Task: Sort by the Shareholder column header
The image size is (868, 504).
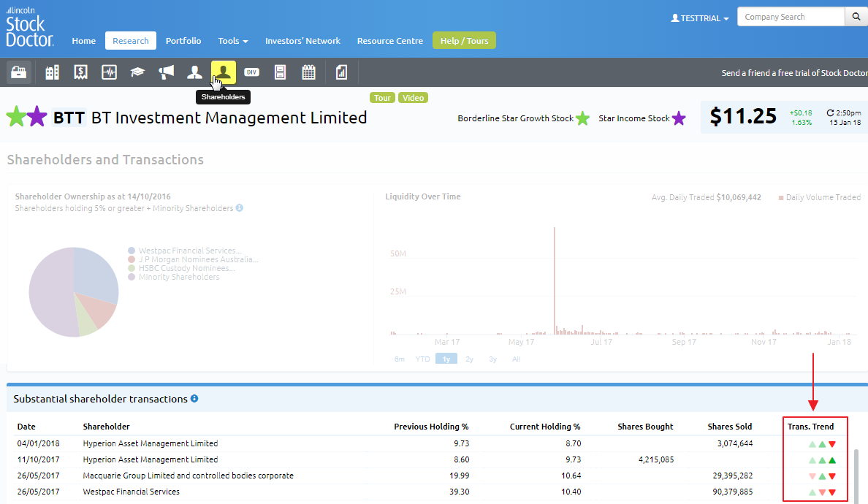Action: pyautogui.click(x=106, y=427)
